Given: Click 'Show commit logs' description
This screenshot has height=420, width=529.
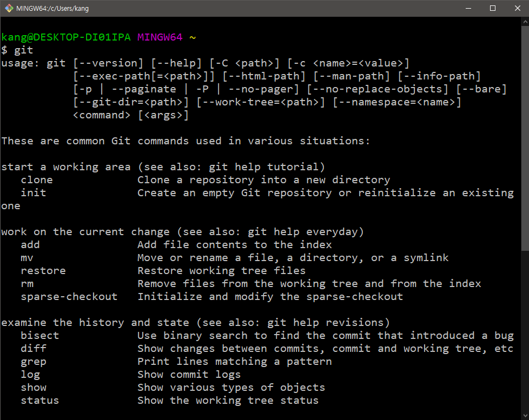Looking at the screenshot, I should [189, 375].
